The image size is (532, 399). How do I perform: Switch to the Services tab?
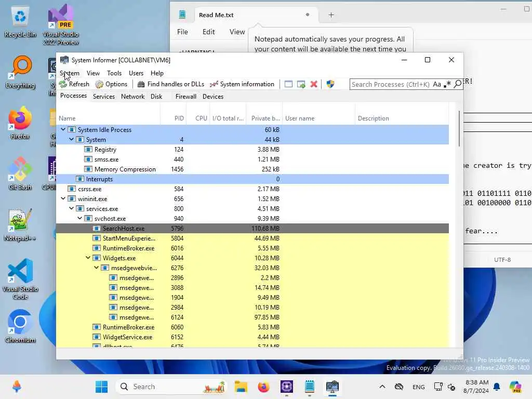(104, 96)
